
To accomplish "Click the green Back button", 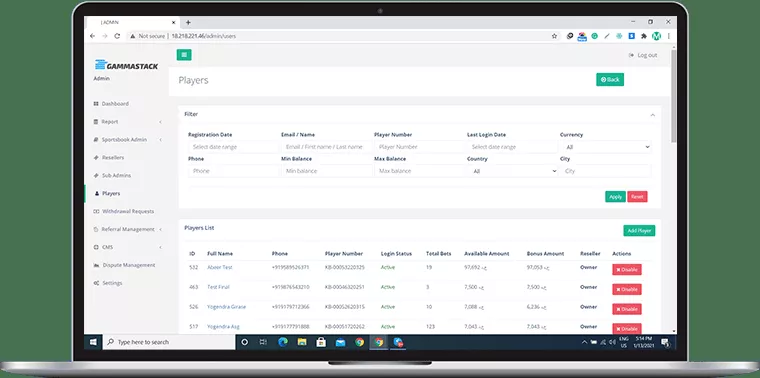I will (x=610, y=79).
